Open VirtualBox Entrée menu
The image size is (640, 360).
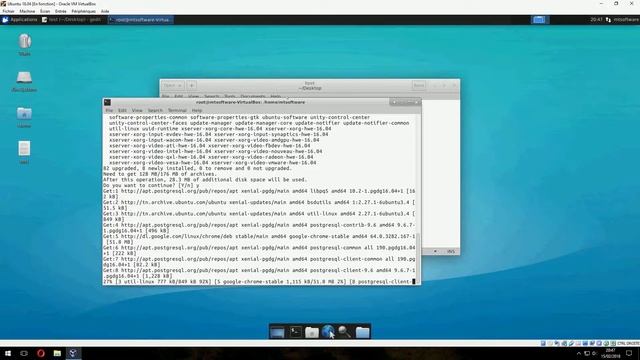(61, 11)
